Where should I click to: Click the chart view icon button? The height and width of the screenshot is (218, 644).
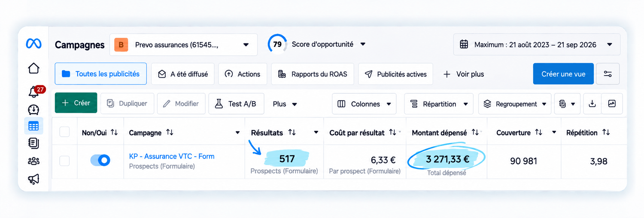coord(612,104)
